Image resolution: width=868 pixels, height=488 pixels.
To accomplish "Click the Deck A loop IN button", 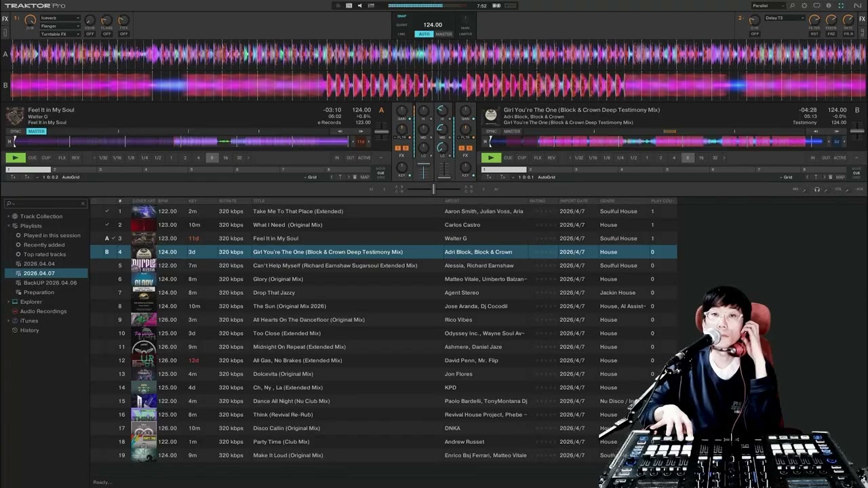I will pos(337,158).
